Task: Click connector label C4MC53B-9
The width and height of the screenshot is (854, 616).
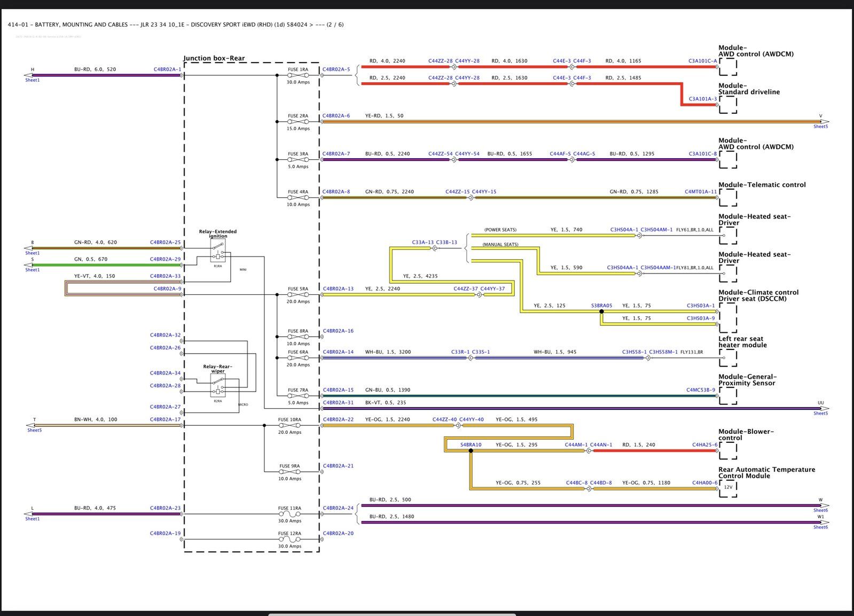Action: point(701,390)
